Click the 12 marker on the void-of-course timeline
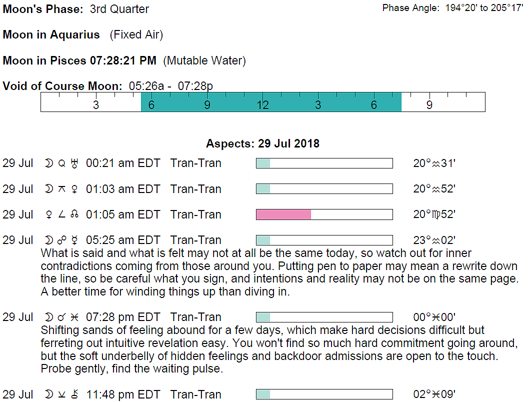This screenshot has width=532, height=402. click(x=263, y=105)
